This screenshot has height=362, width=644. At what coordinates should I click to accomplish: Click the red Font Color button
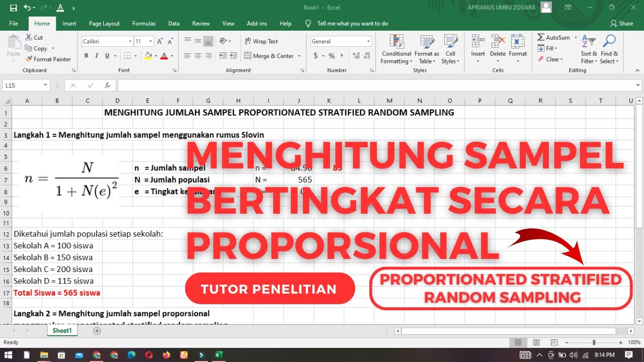point(164,56)
